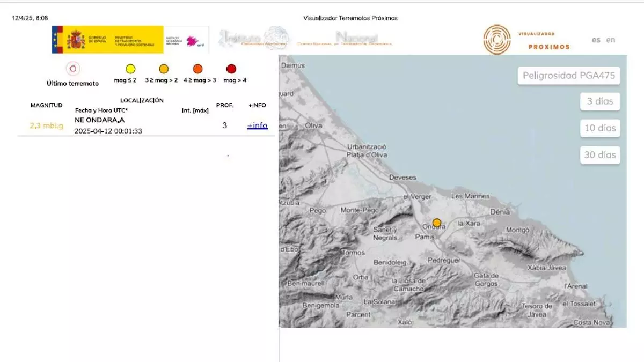Click the light-orange 3 ≥ mag > 2 circle
The image size is (644, 362).
pyautogui.click(x=164, y=69)
